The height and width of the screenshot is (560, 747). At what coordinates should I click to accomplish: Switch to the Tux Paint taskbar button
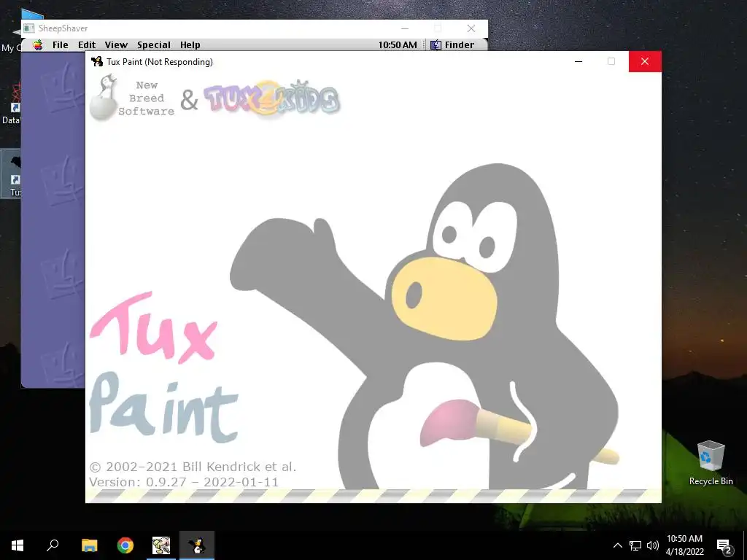(x=197, y=545)
